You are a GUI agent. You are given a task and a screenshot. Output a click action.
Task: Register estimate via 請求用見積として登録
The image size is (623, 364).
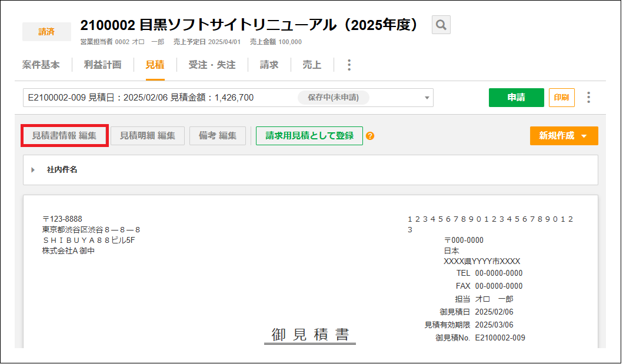[309, 135]
